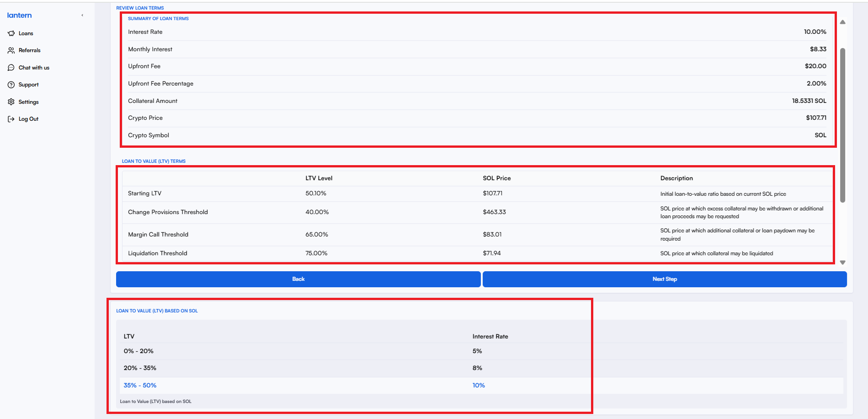
Task: Click the "65.00%" LTV level
Action: click(x=317, y=235)
